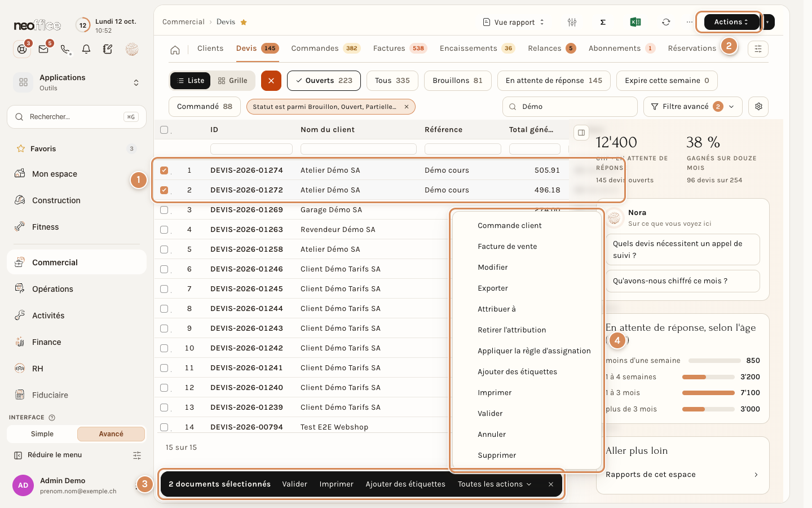
Task: Toggle the favorite star next to Devis
Action: pyautogui.click(x=244, y=23)
